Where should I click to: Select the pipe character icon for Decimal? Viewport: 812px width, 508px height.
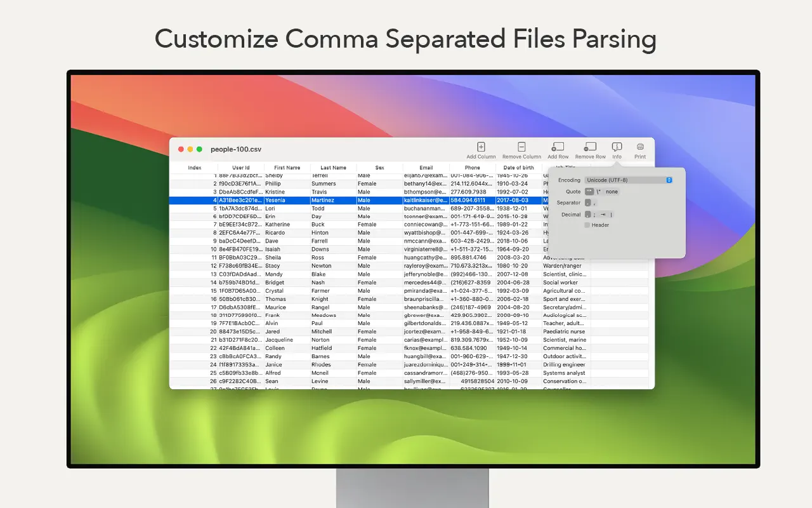pyautogui.click(x=612, y=214)
